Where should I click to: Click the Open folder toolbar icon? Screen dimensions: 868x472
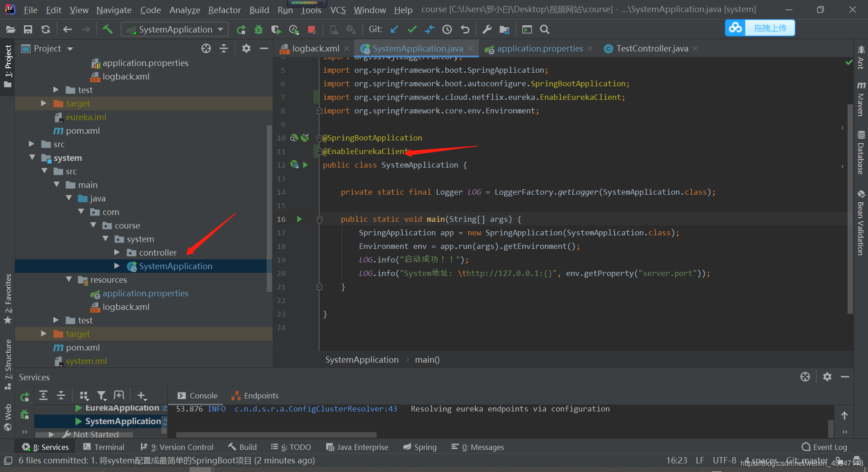tap(11, 29)
